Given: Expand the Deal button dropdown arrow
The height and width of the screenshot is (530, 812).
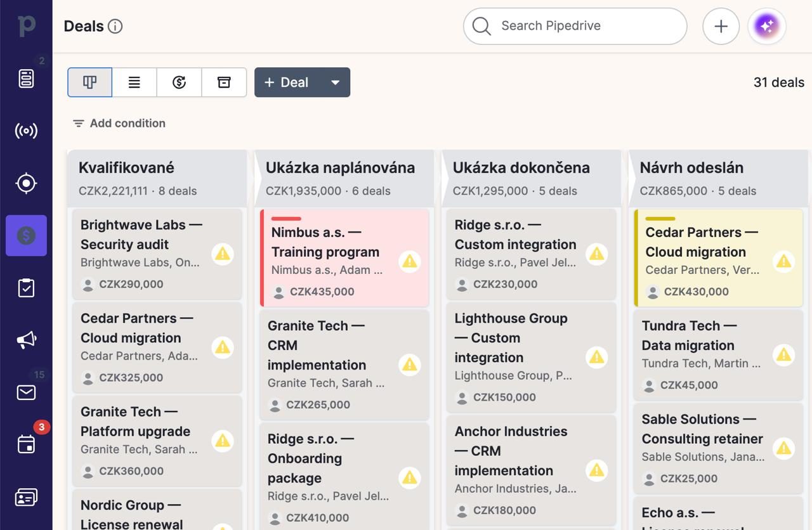Looking at the screenshot, I should [x=335, y=82].
